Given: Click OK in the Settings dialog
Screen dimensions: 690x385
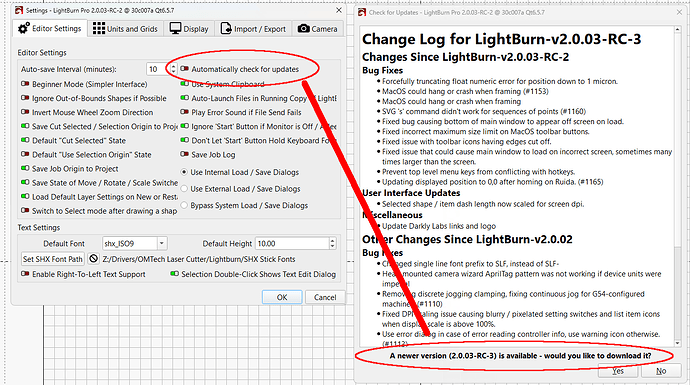Looking at the screenshot, I should pos(282,297).
